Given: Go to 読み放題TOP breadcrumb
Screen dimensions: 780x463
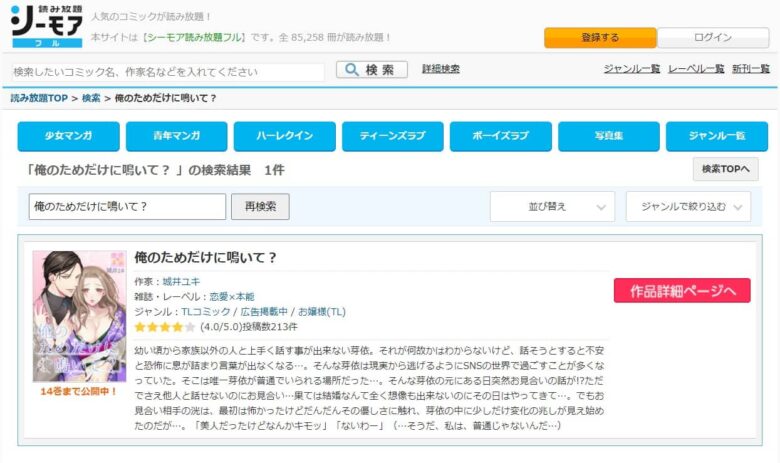Looking at the screenshot, I should (x=39, y=98).
